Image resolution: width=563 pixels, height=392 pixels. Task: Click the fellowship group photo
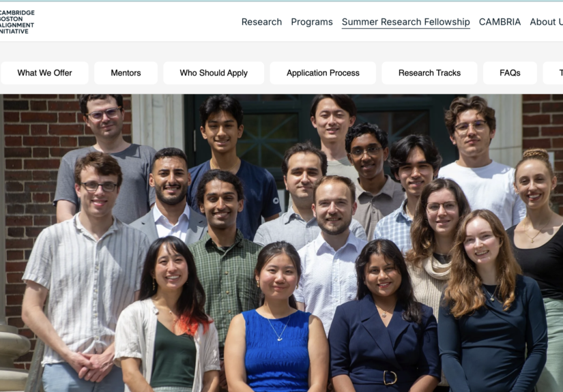[281, 243]
